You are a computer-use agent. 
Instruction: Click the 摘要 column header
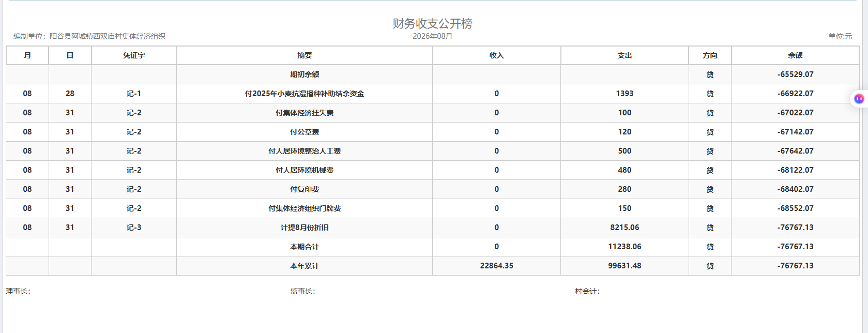[x=304, y=55]
